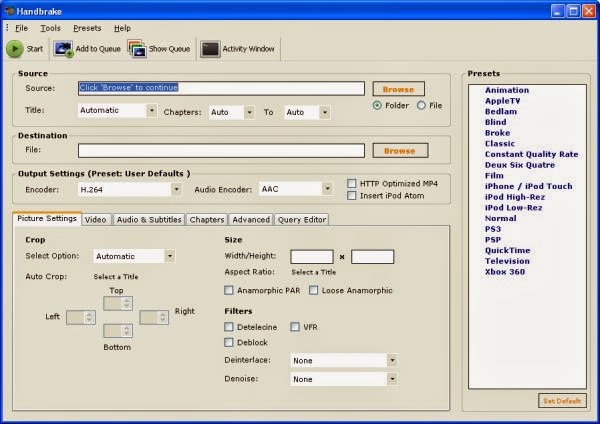Select the Classic preset

click(x=500, y=144)
